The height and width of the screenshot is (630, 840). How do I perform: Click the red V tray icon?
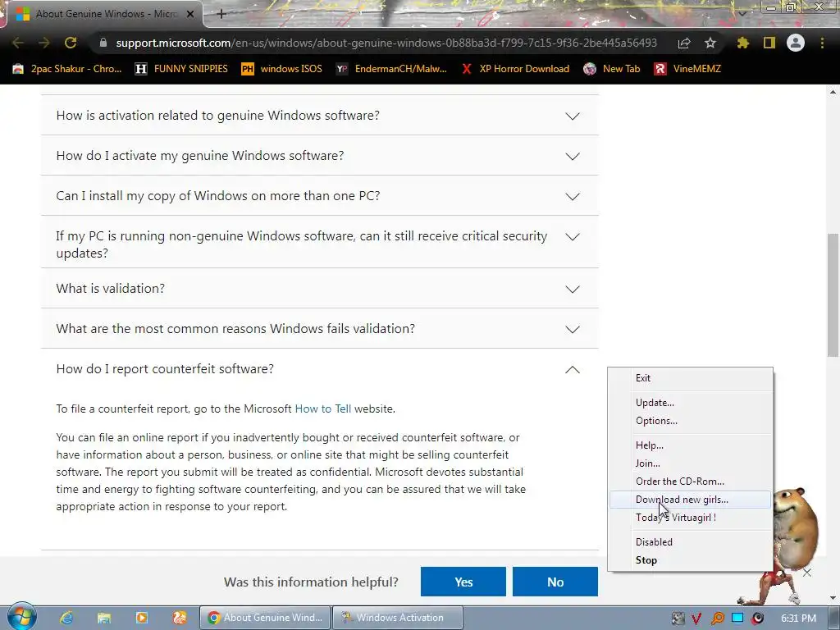pos(696,619)
